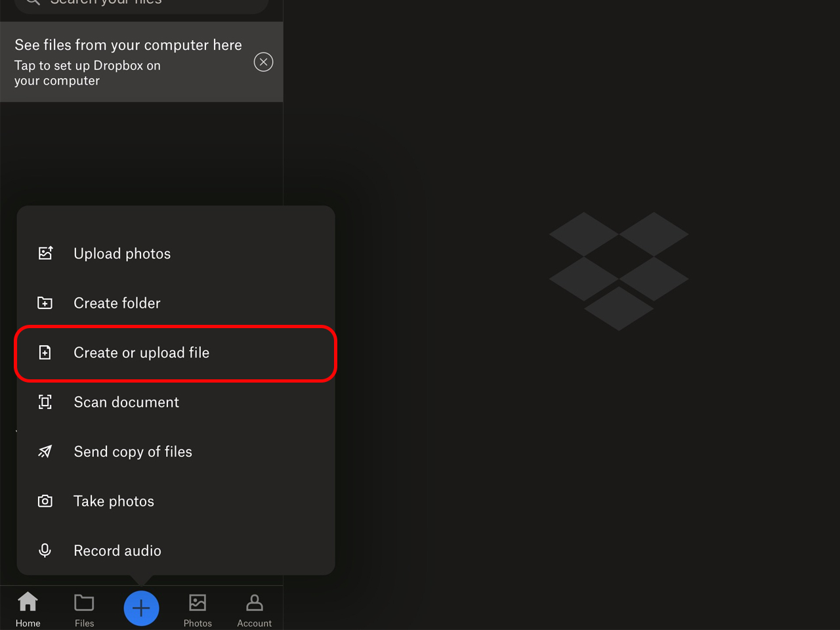Viewport: 840px width, 630px height.
Task: Click the Scan document frame icon
Action: coord(45,402)
